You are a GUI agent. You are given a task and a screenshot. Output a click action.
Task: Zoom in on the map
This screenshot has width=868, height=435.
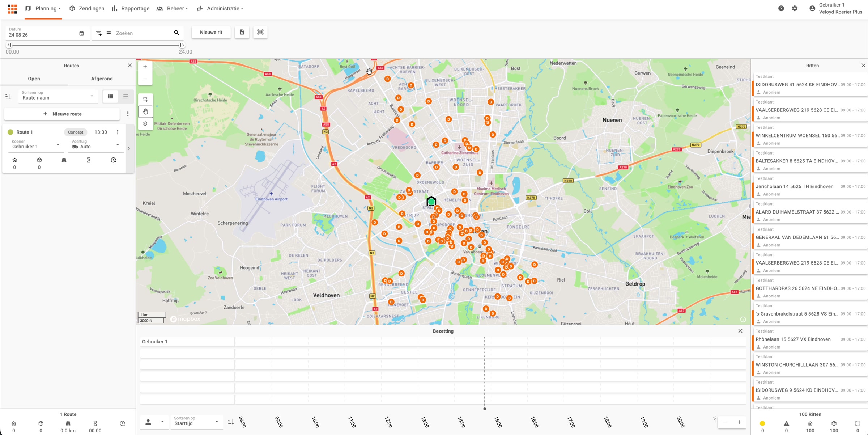point(145,67)
